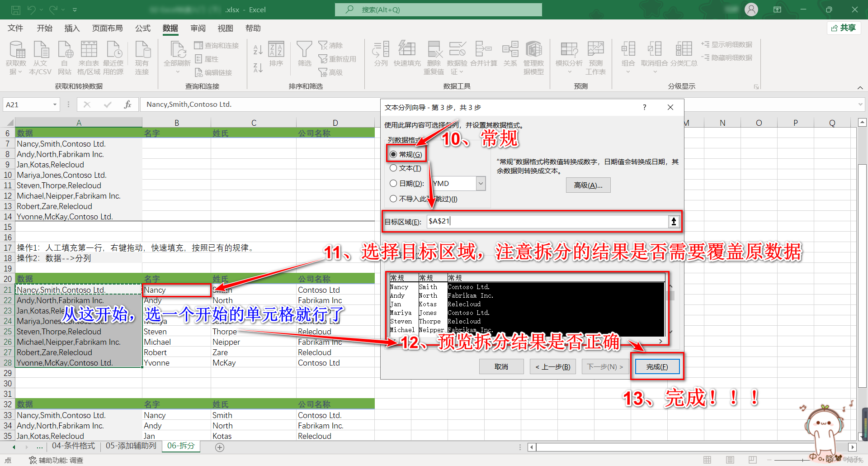Open Quick Access Toolbar customize dropdown
This screenshot has width=868, height=466.
(x=75, y=10)
